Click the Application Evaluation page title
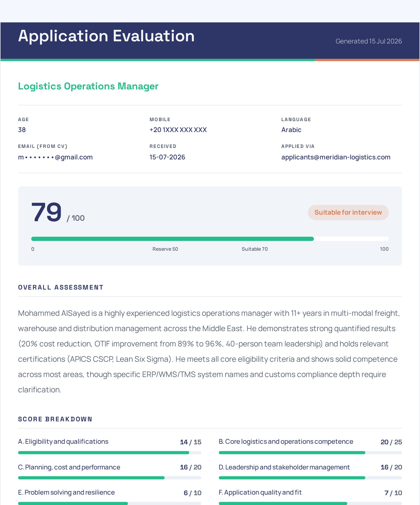Image resolution: width=420 pixels, height=505 pixels. (106, 36)
